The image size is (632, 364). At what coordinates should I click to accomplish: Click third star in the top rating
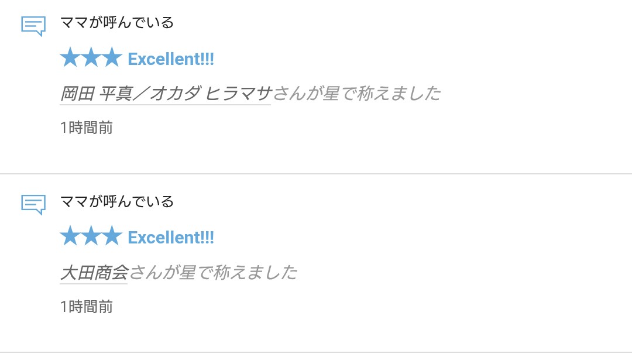coord(112,57)
